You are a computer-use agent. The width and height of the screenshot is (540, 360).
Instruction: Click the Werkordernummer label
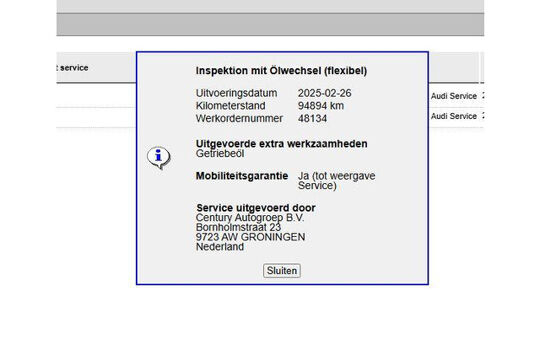pyautogui.click(x=239, y=119)
